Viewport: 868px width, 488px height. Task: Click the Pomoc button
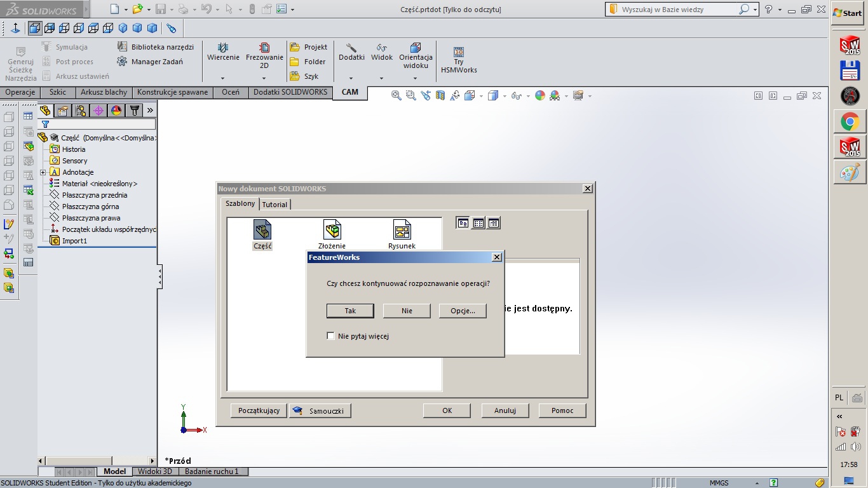click(562, 410)
